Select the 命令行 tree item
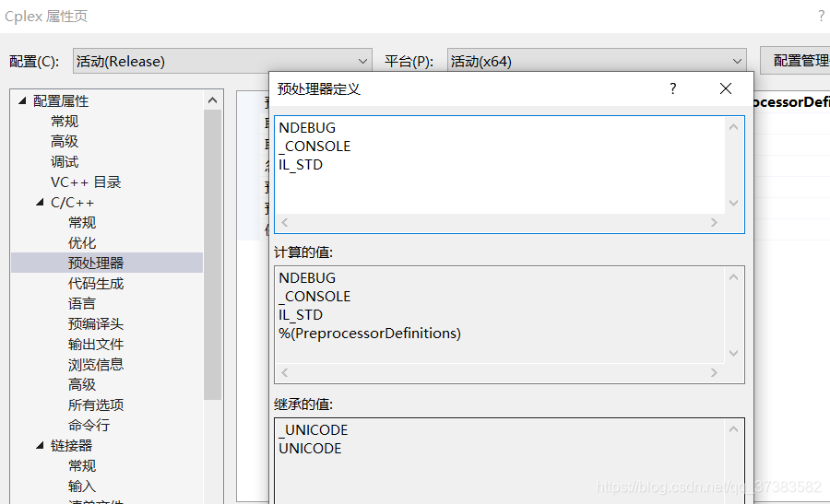 (x=89, y=425)
